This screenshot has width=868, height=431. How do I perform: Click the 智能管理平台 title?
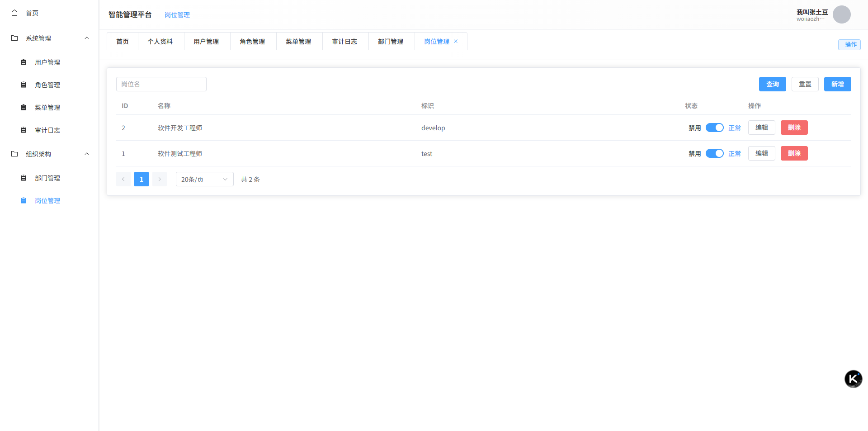click(130, 14)
